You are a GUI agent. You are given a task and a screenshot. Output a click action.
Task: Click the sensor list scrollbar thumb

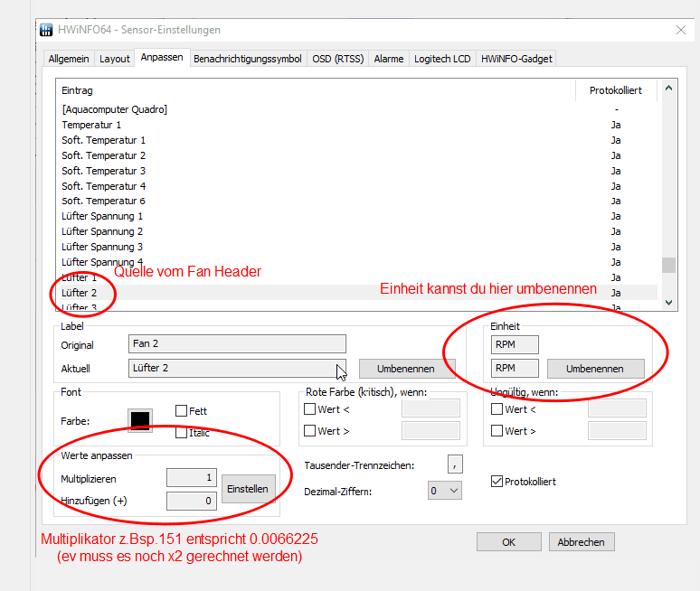coord(668,265)
